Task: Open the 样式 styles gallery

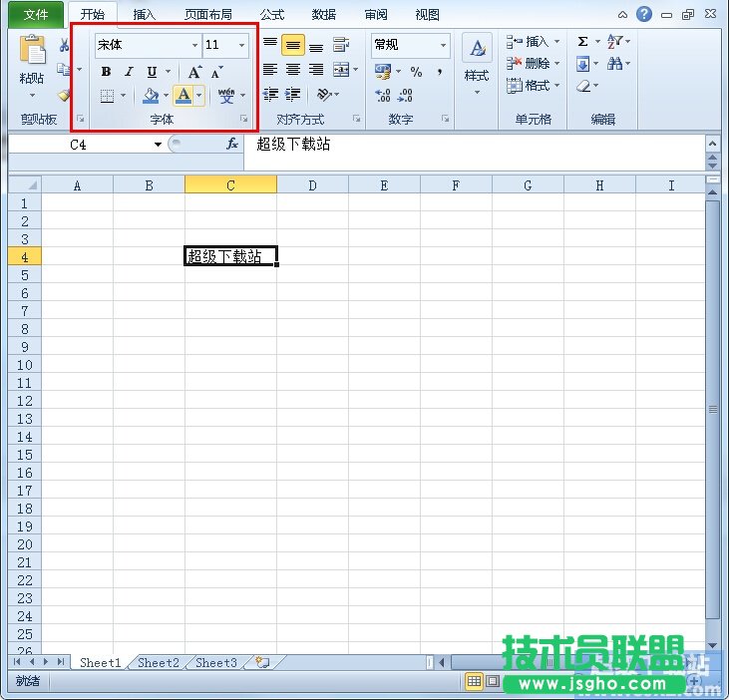Action: coord(477,63)
